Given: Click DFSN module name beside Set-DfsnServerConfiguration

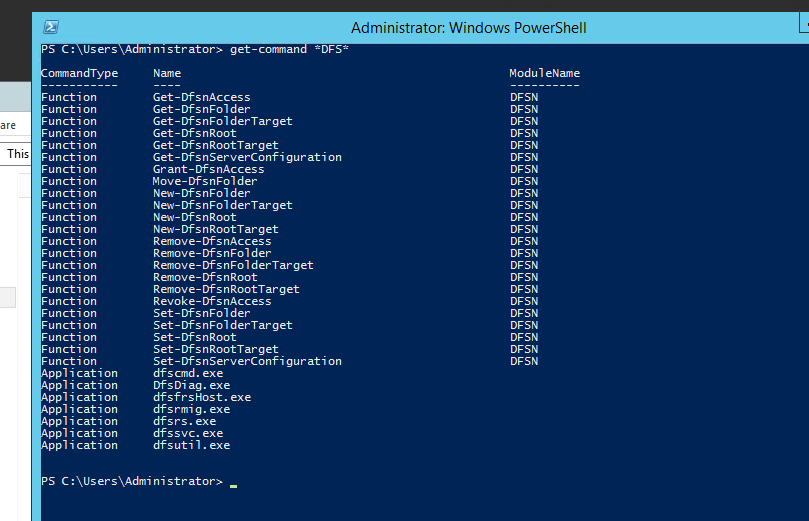Looking at the screenshot, I should click(524, 361).
